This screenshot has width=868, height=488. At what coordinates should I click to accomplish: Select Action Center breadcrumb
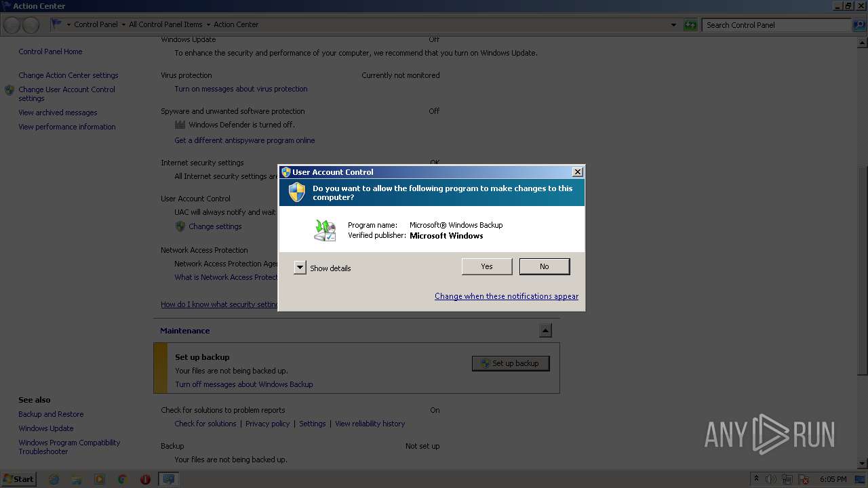coord(236,24)
